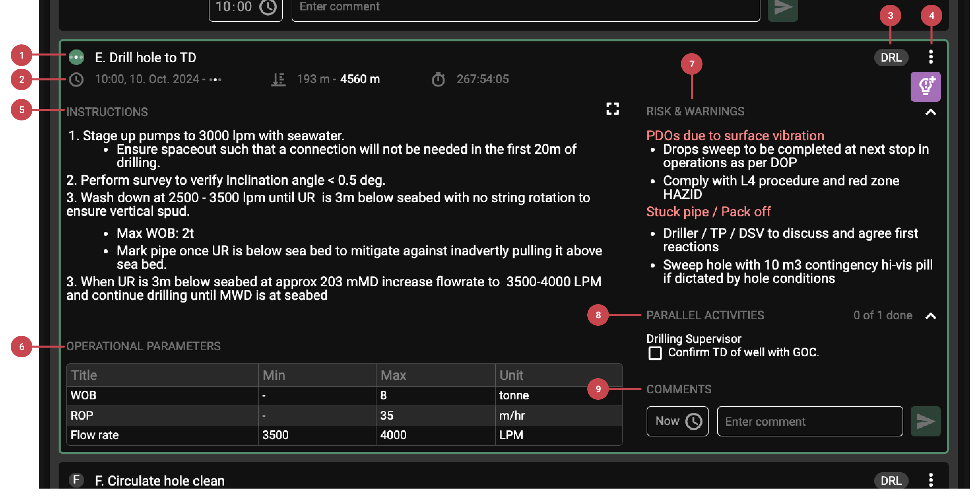Image resolution: width=980 pixels, height=498 pixels.
Task: Click the lower Enter comment text field
Action: 810,421
